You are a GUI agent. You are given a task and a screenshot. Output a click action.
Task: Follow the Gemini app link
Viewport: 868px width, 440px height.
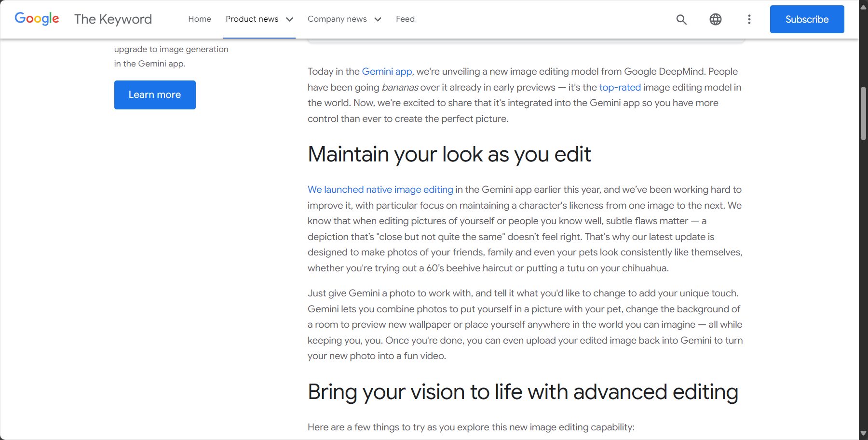coord(387,71)
